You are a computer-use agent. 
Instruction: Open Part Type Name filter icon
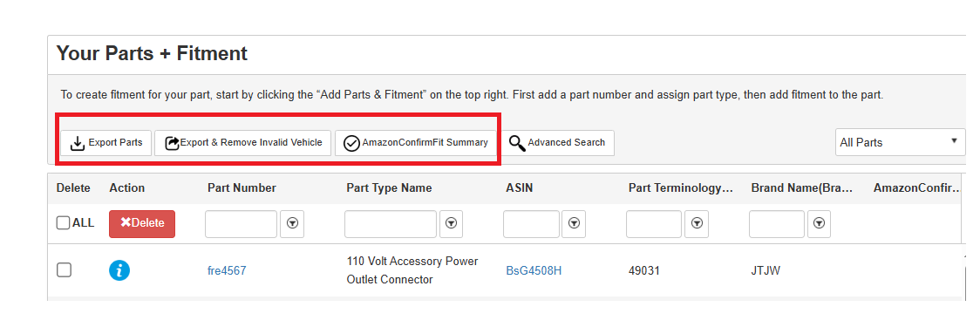[x=452, y=223]
